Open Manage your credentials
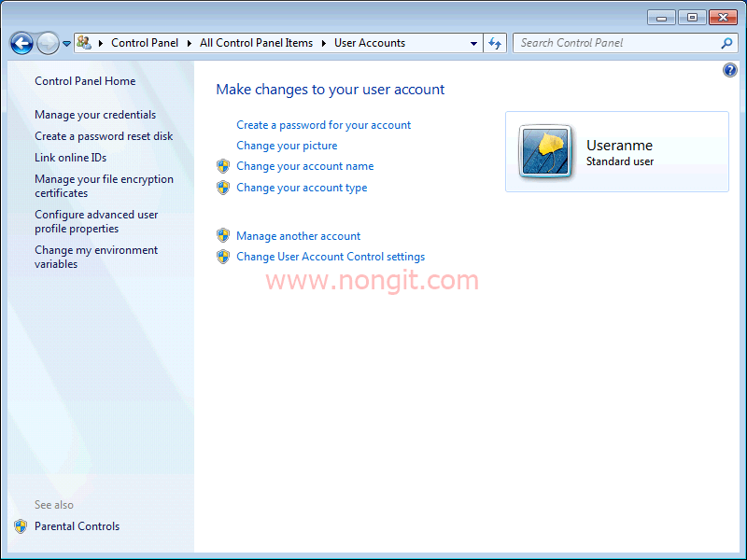Viewport: 747px width, 560px height. (95, 115)
